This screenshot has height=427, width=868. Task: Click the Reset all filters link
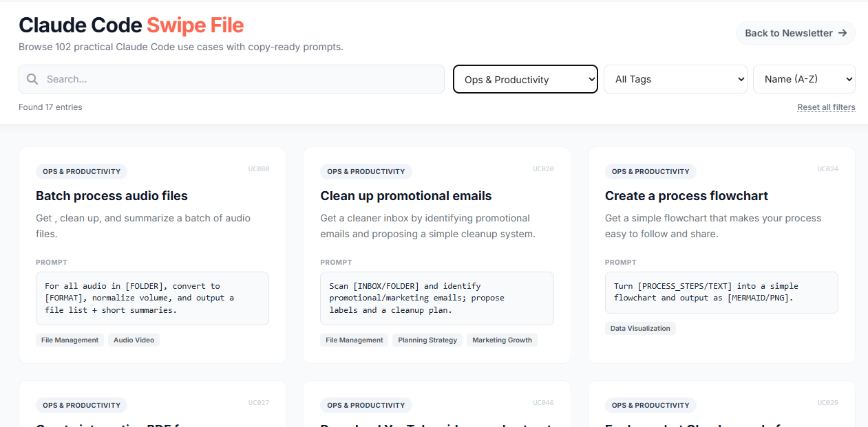pos(826,107)
